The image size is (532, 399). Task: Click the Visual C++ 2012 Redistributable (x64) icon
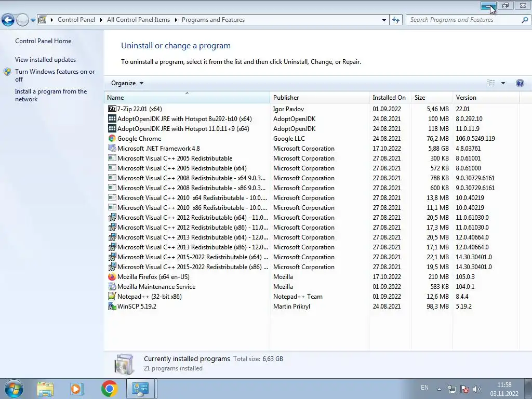point(112,218)
